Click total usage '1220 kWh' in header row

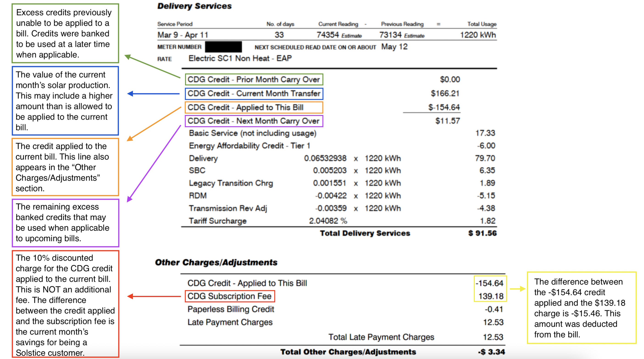tap(478, 35)
